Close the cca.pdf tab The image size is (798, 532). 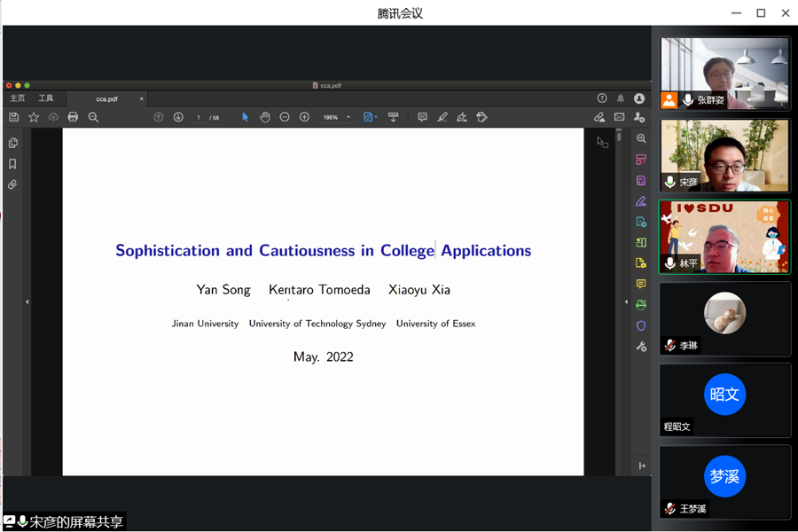pos(142,98)
